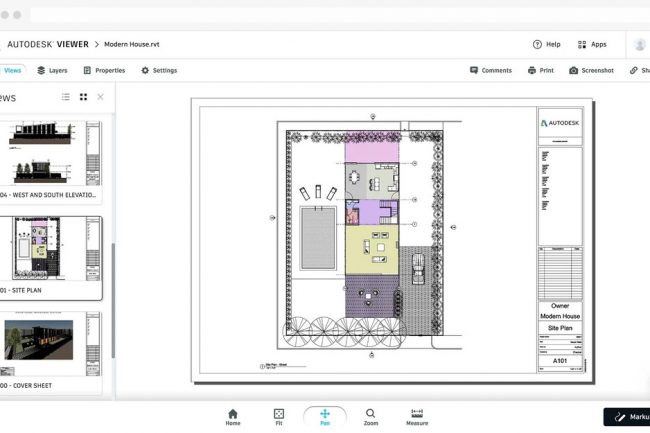The width and height of the screenshot is (650, 433).
Task: Open the Markup tool button
Action: pos(628,417)
